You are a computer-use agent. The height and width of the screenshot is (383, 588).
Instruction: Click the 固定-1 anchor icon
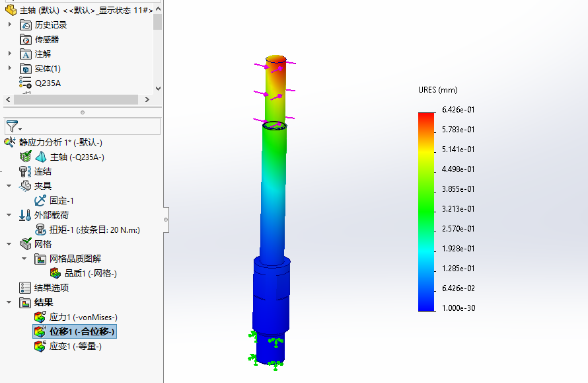coord(40,200)
